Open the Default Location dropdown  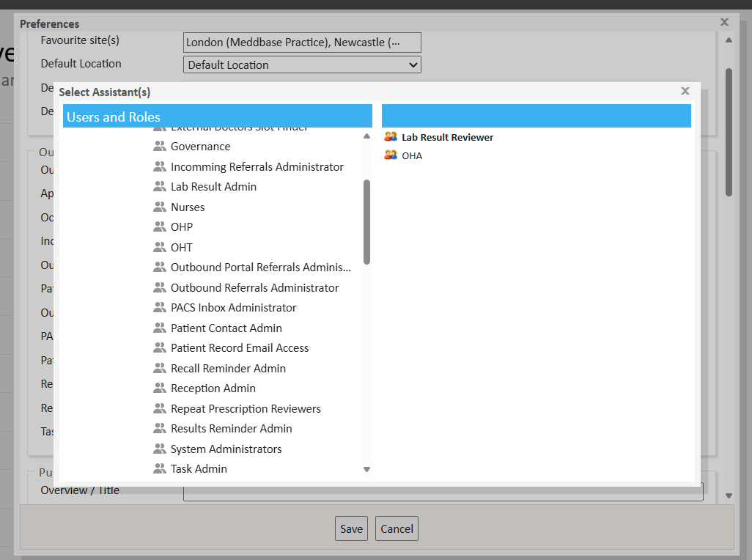[x=302, y=65]
